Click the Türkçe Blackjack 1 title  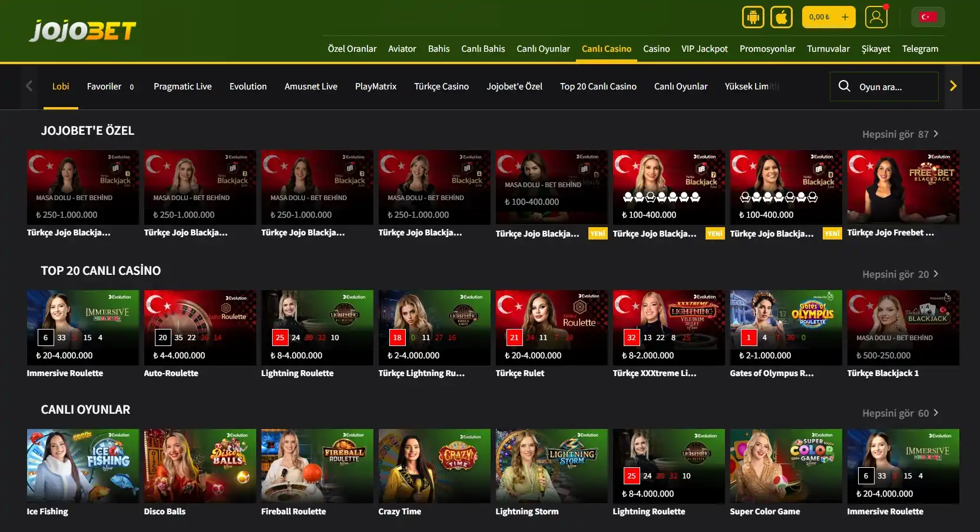[x=882, y=373]
